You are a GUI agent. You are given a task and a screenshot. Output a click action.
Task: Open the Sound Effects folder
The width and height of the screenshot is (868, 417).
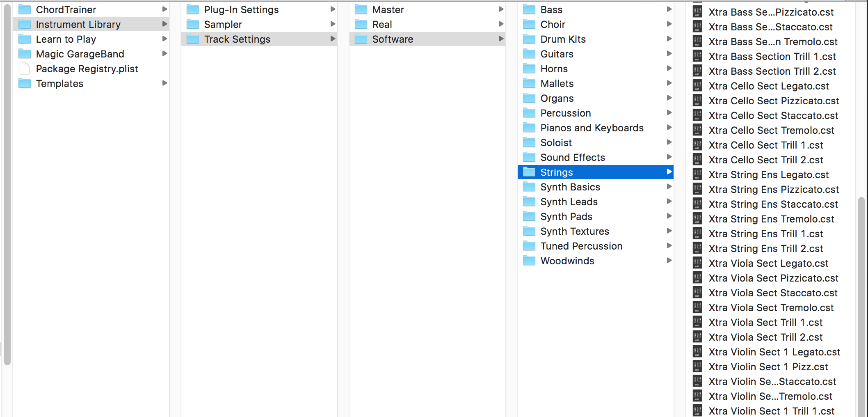(x=572, y=157)
